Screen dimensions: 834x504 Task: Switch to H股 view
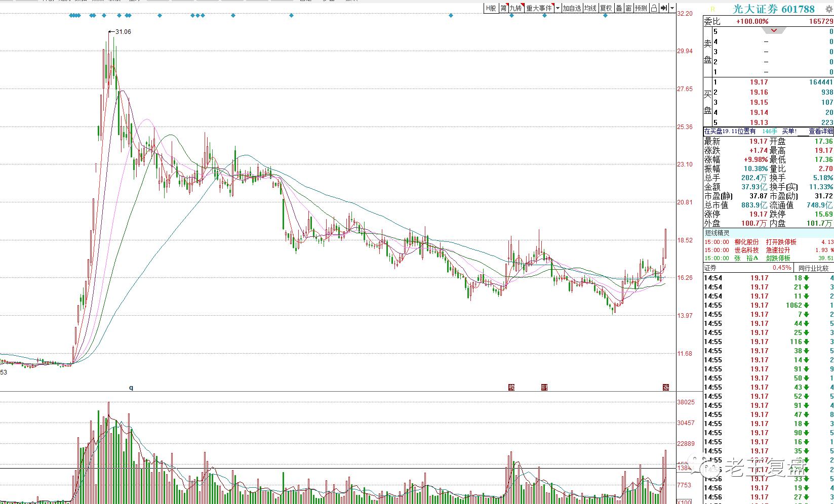(x=491, y=8)
